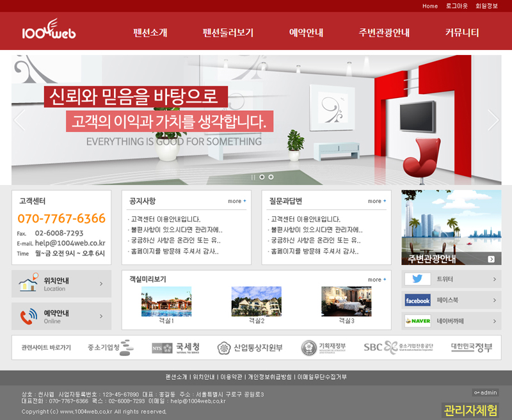Open the Twitter (트위터) icon link

417,279
